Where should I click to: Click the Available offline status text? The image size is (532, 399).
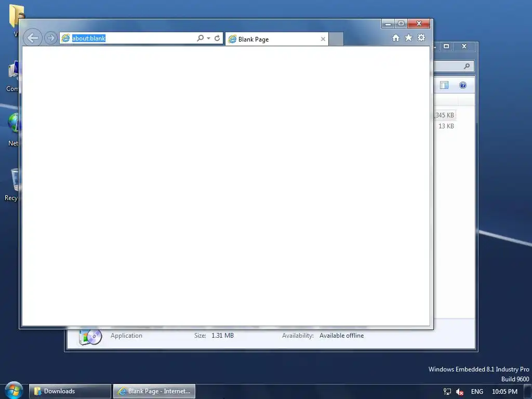tap(341, 336)
